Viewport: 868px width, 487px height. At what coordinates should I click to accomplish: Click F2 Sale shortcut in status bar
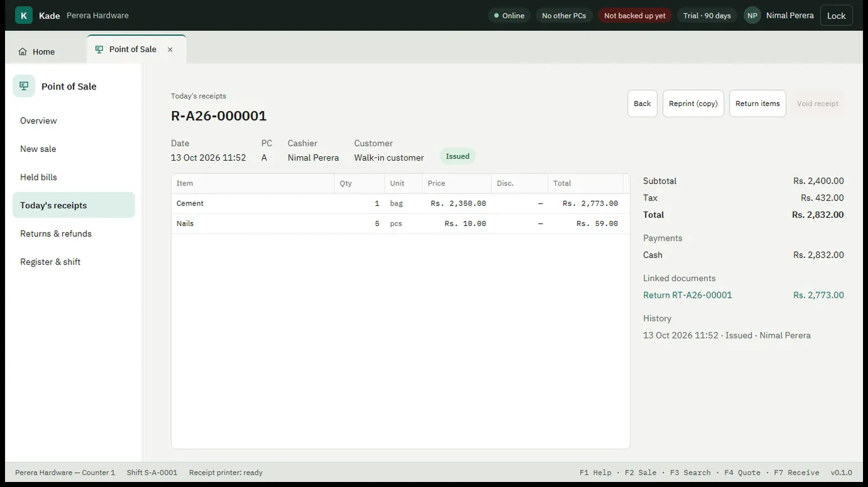[641, 472]
